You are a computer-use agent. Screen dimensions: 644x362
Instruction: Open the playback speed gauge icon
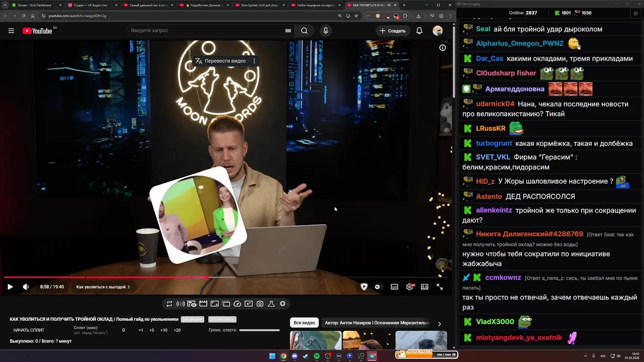[237, 304]
